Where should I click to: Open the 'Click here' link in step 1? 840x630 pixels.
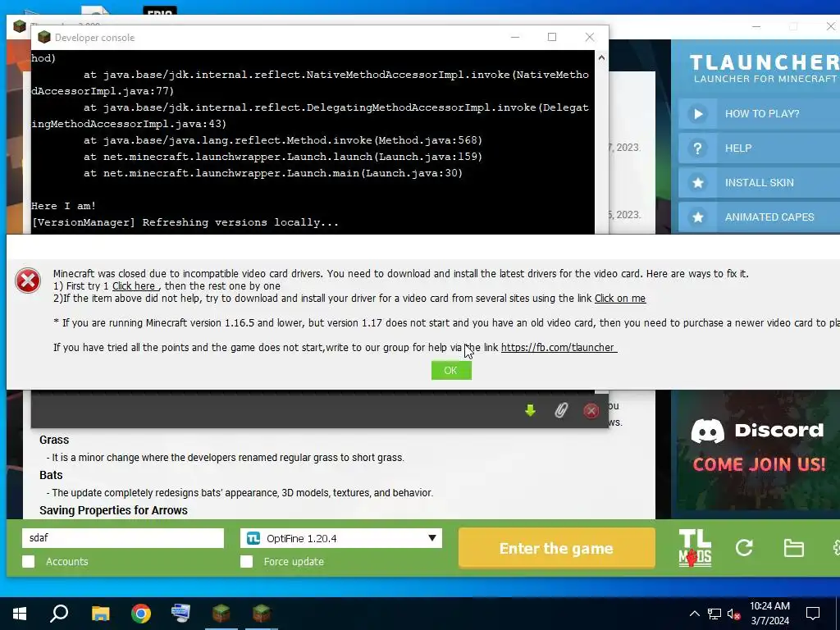134,286
